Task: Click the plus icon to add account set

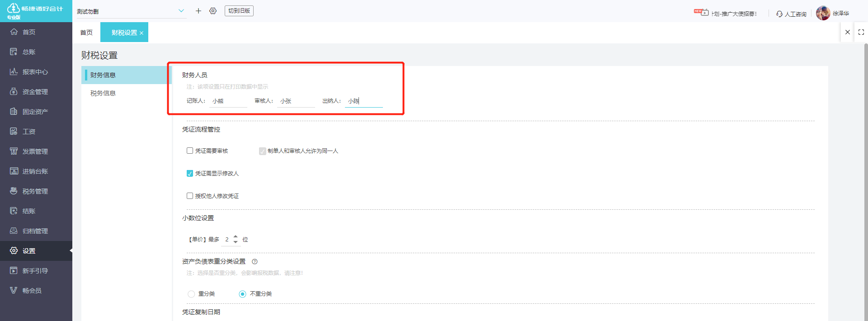Action: tap(198, 11)
